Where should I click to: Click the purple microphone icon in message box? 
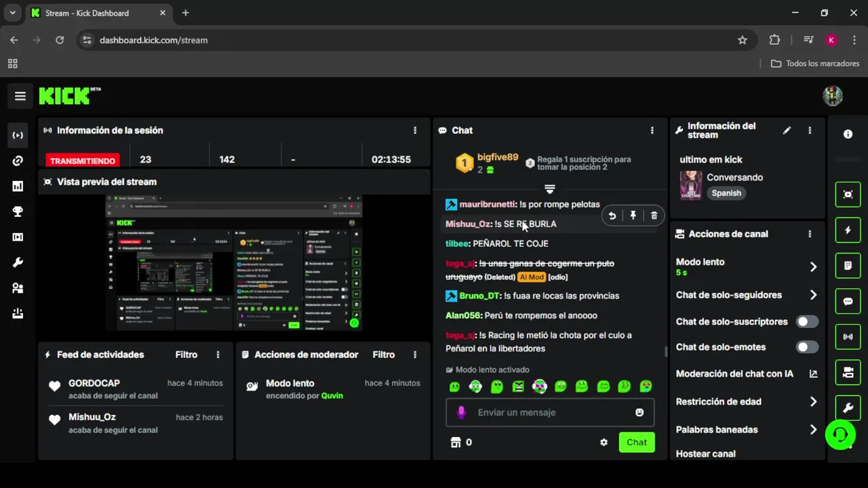pos(461,412)
